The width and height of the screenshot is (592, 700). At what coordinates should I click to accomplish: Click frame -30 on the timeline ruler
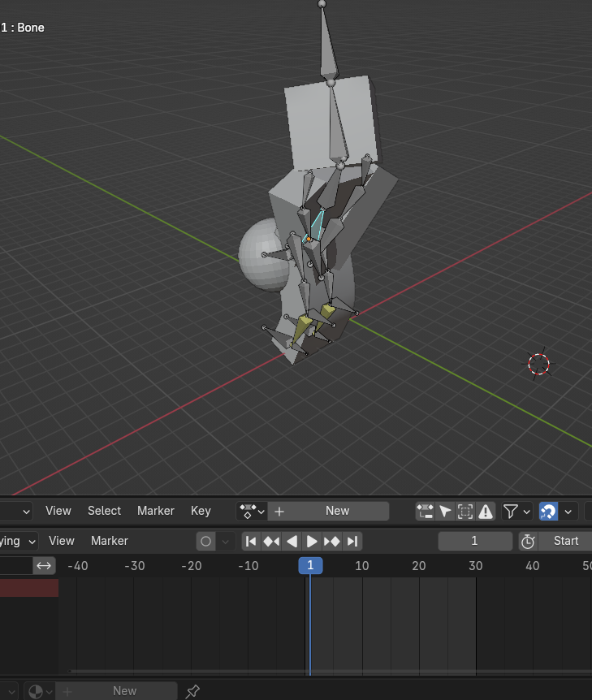[134, 566]
